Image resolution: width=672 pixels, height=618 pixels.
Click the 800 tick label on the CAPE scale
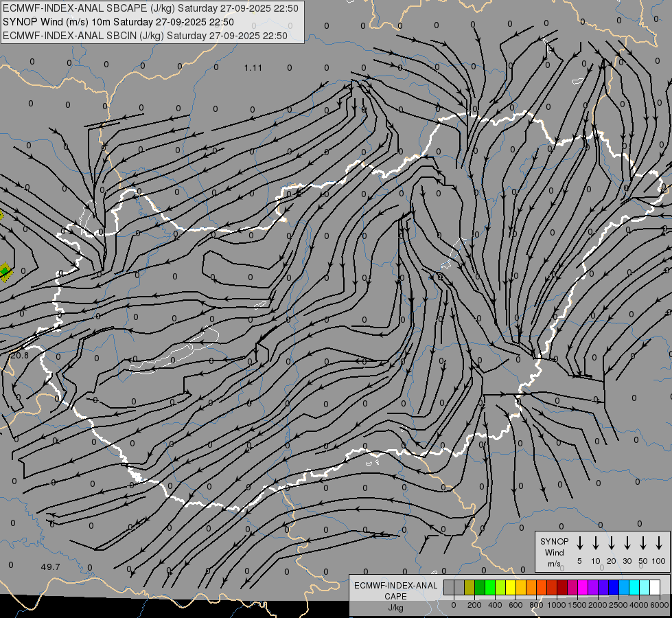[536, 605]
